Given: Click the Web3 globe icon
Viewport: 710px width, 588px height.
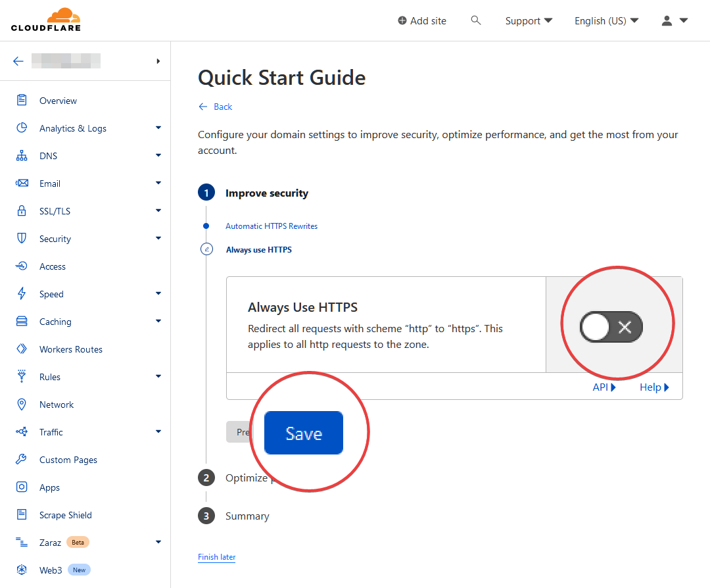Looking at the screenshot, I should (21, 570).
